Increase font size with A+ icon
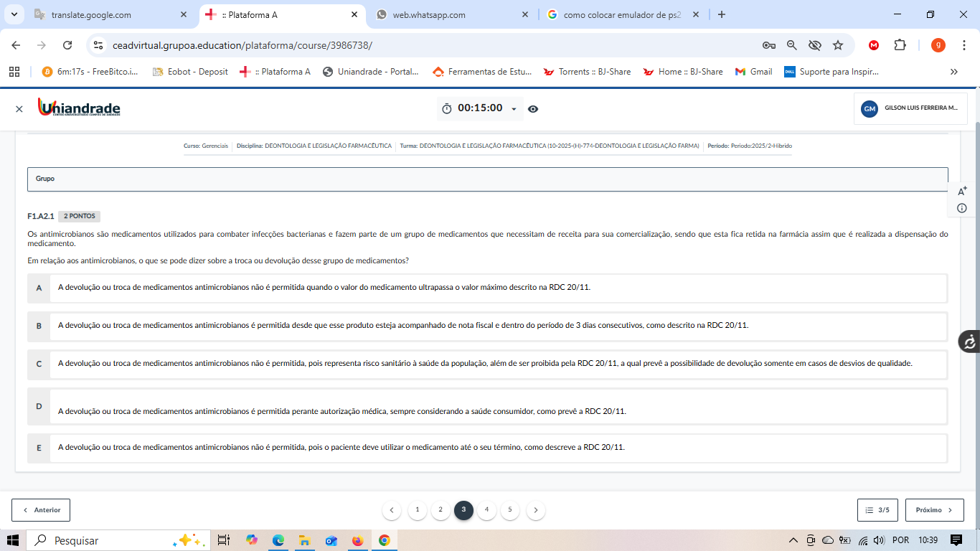 (962, 191)
